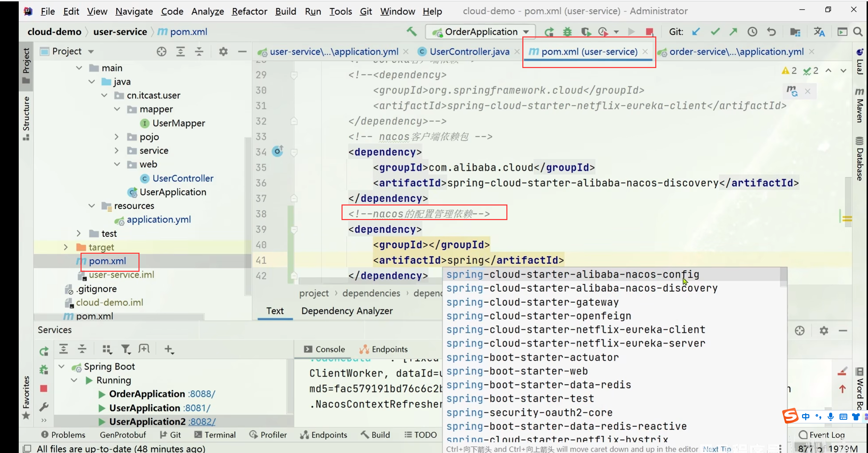Image resolution: width=868 pixels, height=453 pixels.
Task: Toggle fold marker at line 29
Action: [x=294, y=75]
